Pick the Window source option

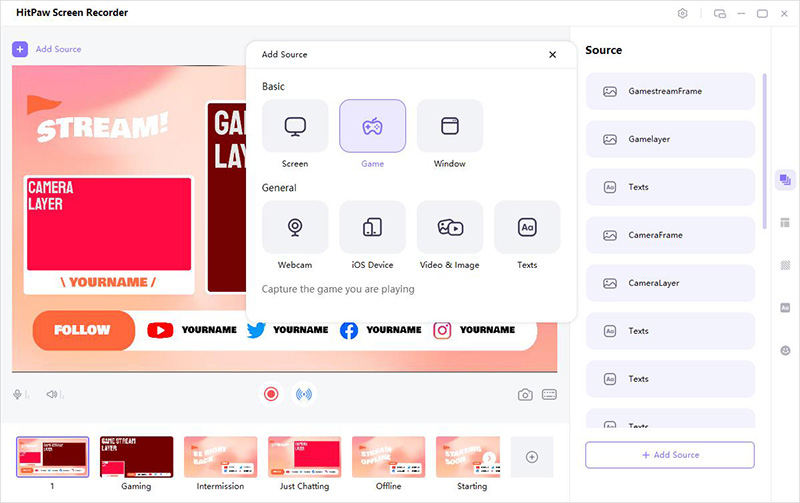pos(450,127)
